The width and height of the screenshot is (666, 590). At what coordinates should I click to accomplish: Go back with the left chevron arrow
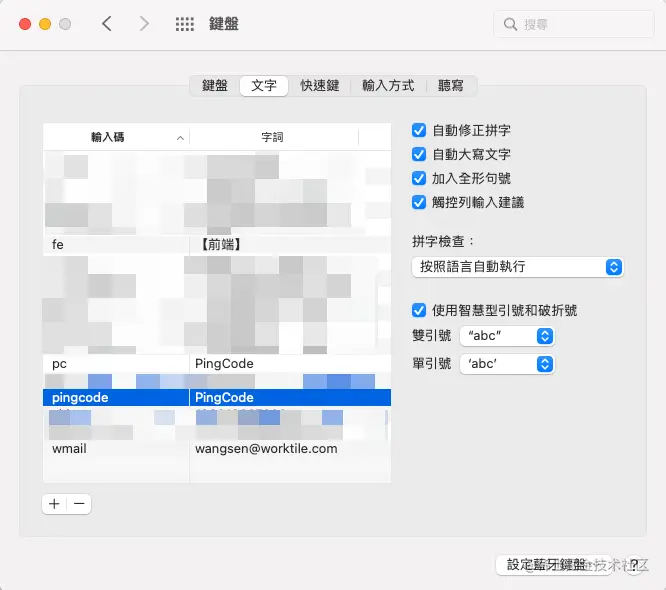point(107,24)
